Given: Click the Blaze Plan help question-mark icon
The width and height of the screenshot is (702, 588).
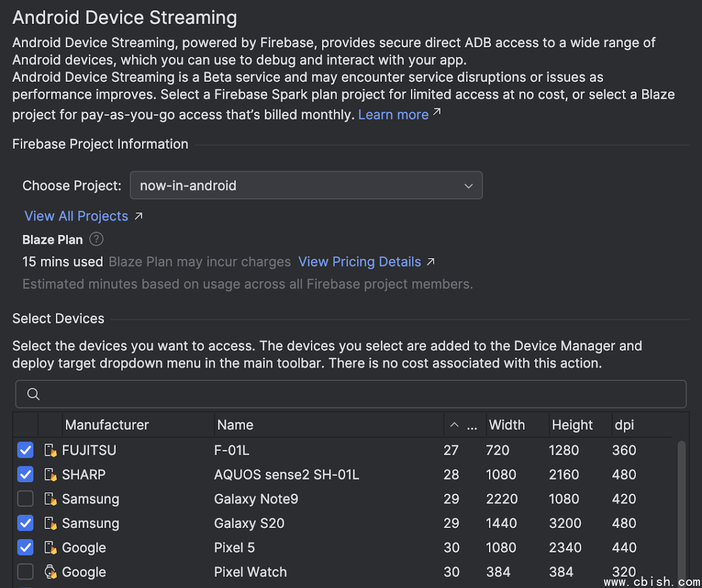Looking at the screenshot, I should pos(96,240).
